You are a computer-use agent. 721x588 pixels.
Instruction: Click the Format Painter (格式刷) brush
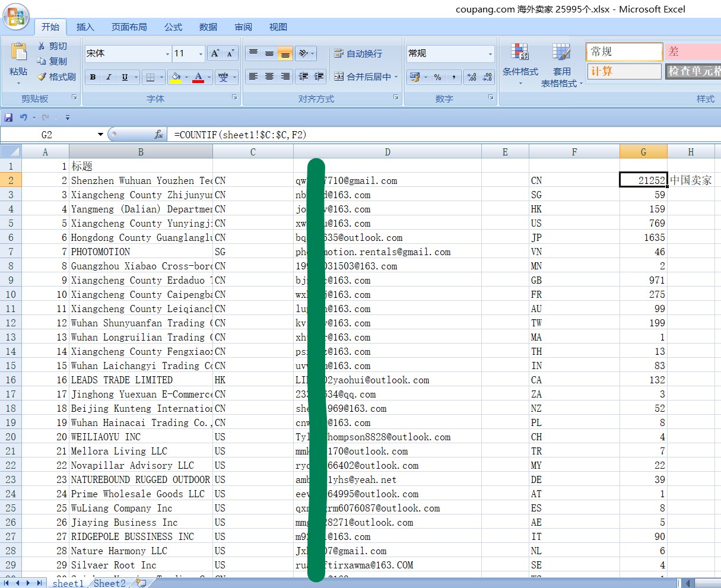click(42, 77)
